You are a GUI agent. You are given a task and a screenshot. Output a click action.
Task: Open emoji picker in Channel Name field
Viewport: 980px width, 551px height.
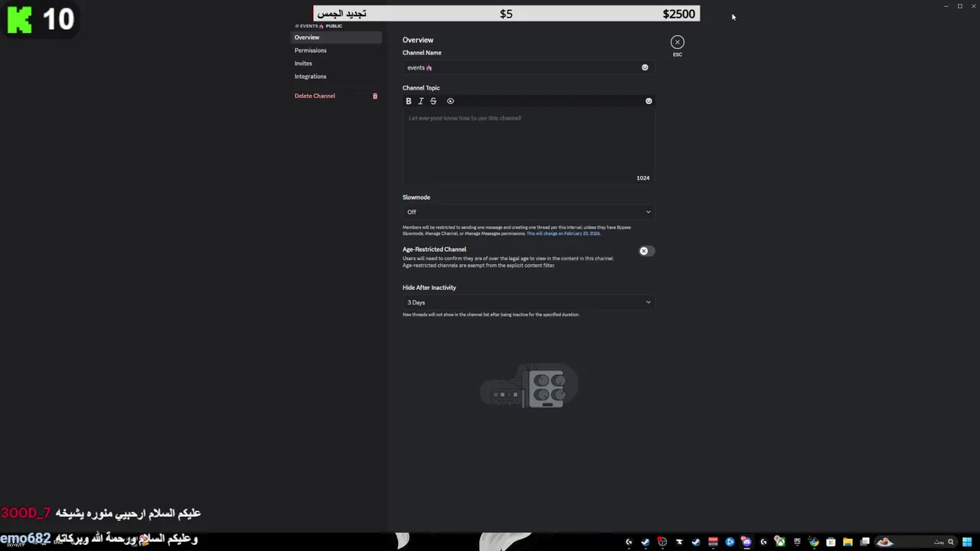(x=645, y=67)
